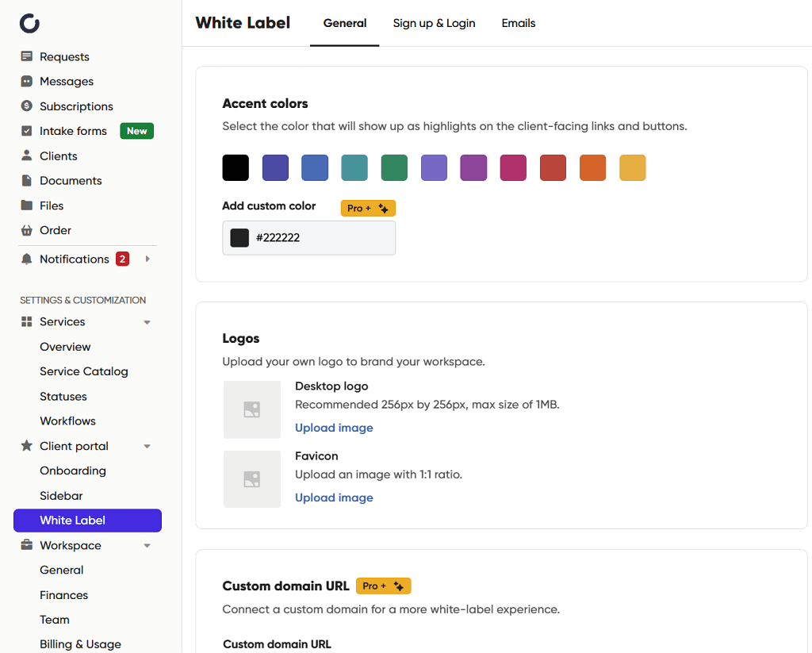Select the purple accent color
Viewport: 812px width, 653px height.
473,167
